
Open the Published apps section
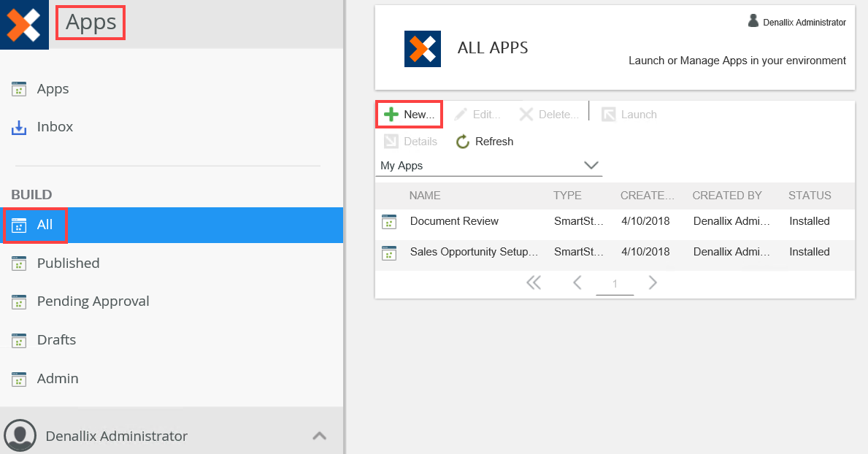[x=68, y=263]
